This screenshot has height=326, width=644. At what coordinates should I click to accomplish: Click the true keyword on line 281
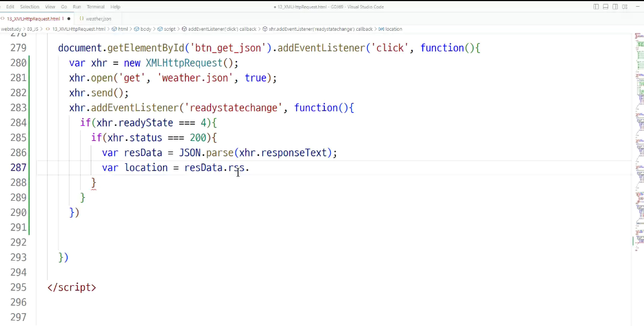coord(255,78)
